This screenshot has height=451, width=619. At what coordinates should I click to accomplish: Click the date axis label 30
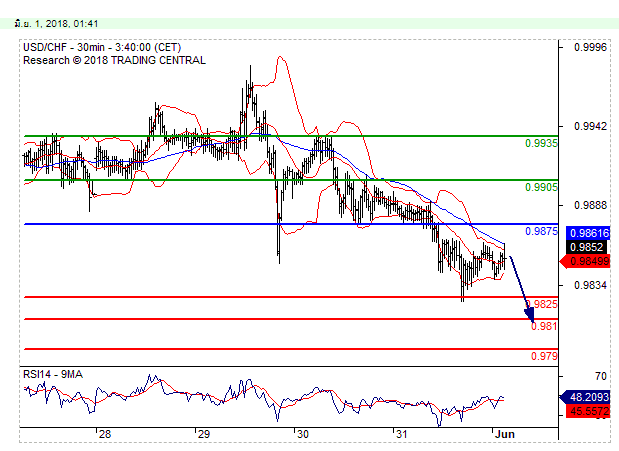pyautogui.click(x=302, y=434)
